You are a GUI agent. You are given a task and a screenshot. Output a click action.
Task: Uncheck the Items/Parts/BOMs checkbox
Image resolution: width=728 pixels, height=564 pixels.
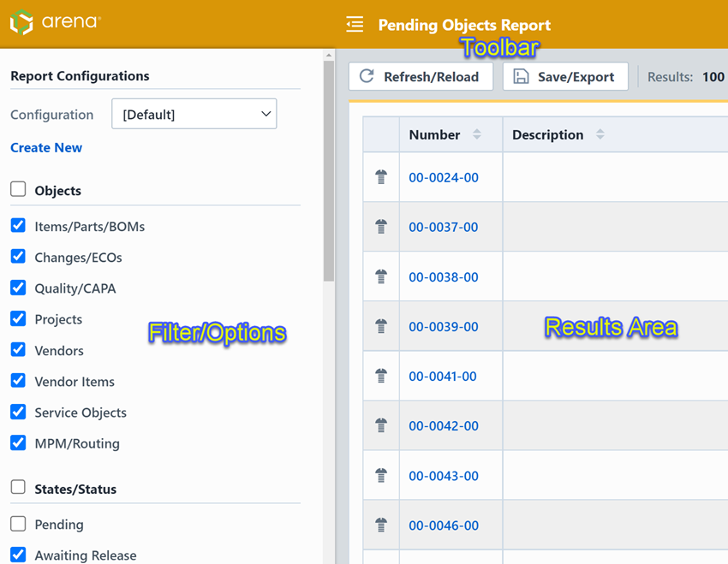click(x=18, y=225)
